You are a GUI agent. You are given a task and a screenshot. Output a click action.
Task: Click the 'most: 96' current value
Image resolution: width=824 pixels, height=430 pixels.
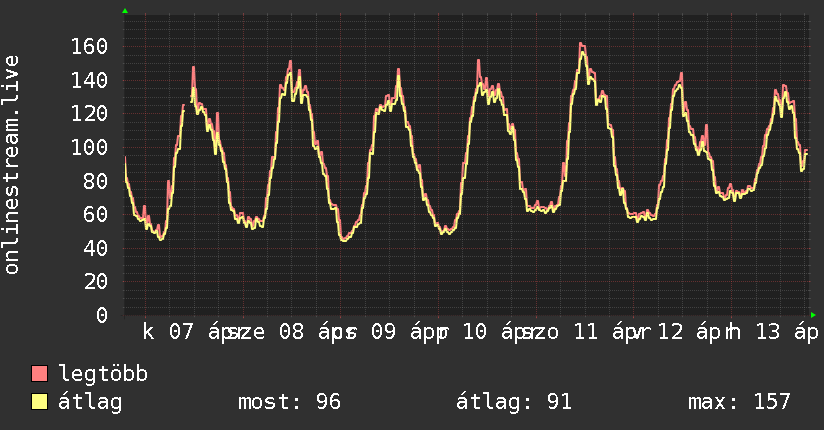(289, 402)
